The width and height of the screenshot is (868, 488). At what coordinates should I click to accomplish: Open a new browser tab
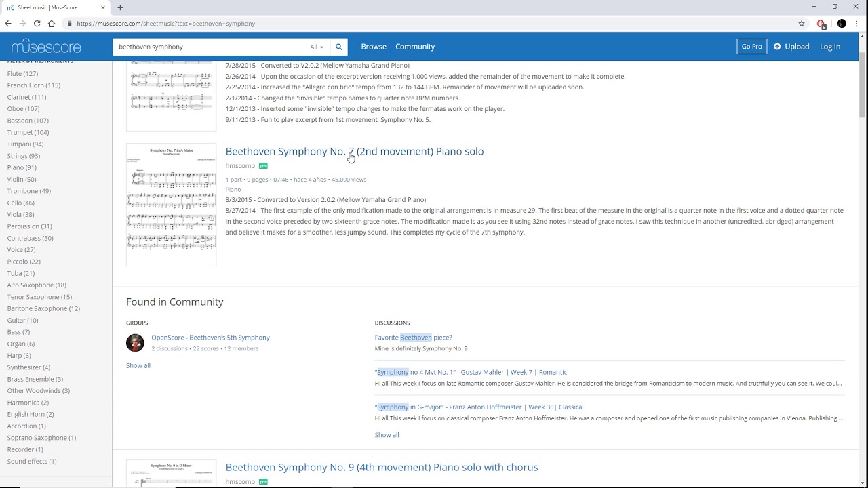120,7
